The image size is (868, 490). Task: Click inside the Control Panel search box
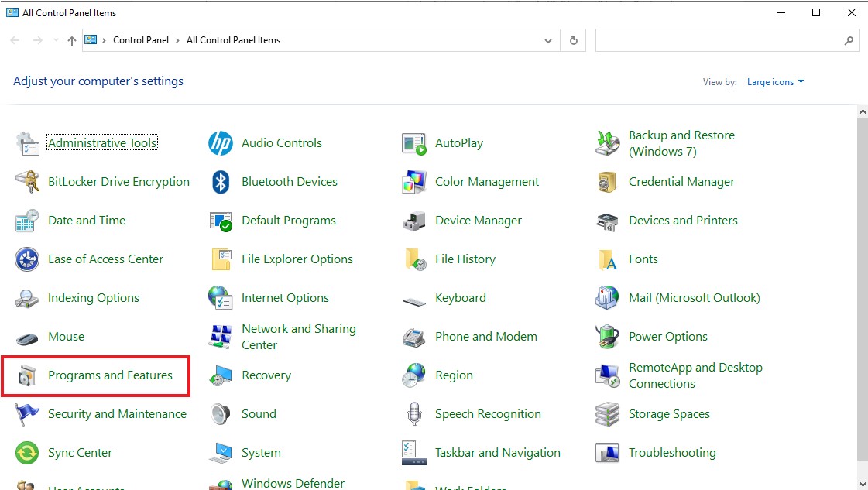point(716,40)
